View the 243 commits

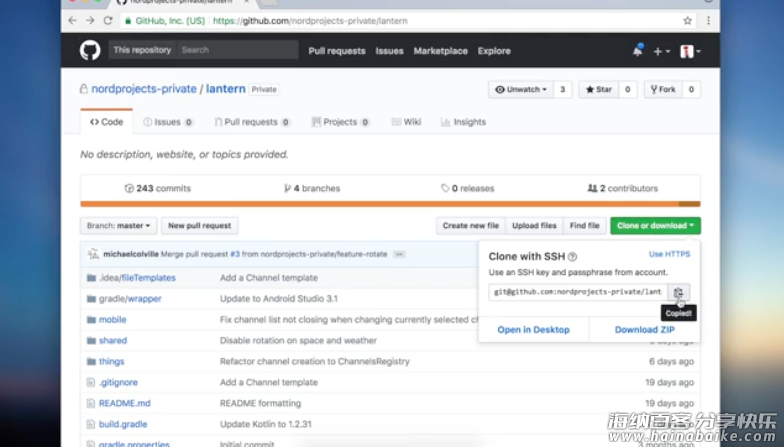[x=158, y=188]
